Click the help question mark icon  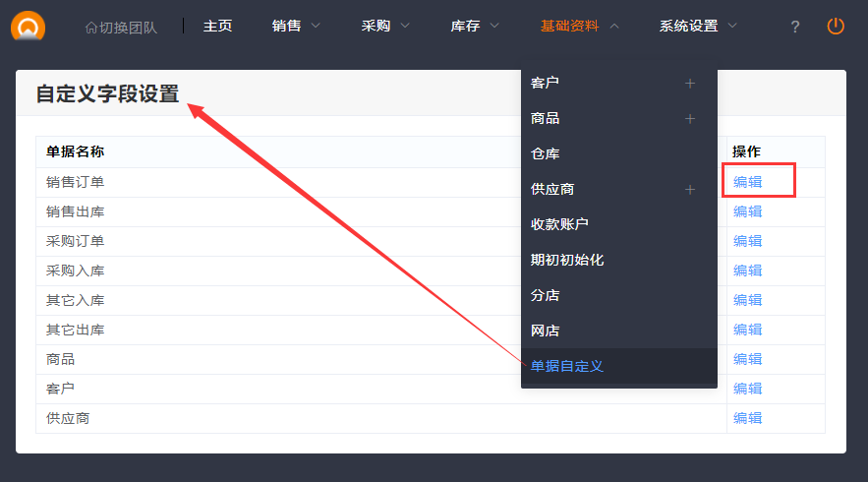pyautogui.click(x=795, y=27)
